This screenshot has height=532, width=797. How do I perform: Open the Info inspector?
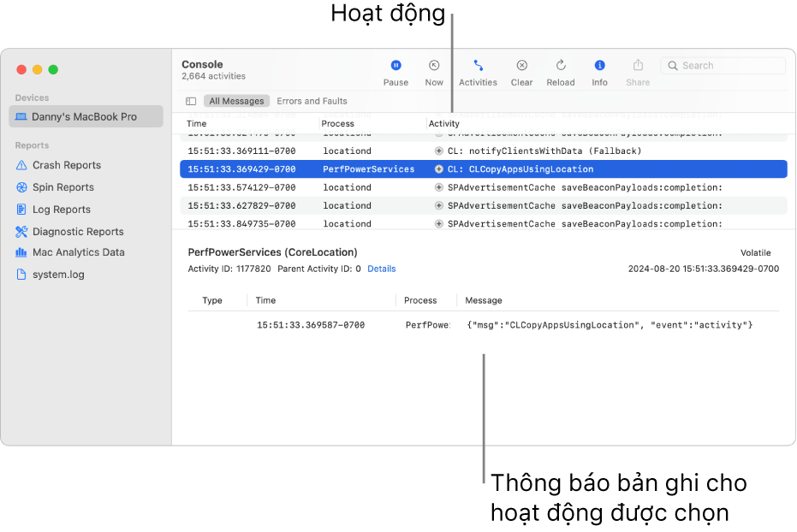599,66
